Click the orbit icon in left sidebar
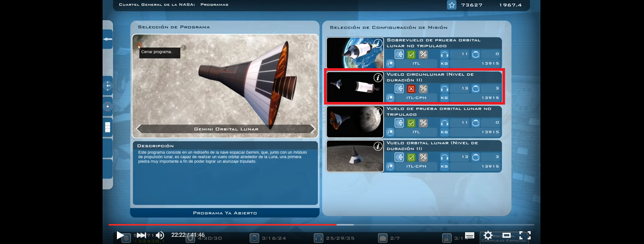This screenshot has width=644, height=244. 108,86
